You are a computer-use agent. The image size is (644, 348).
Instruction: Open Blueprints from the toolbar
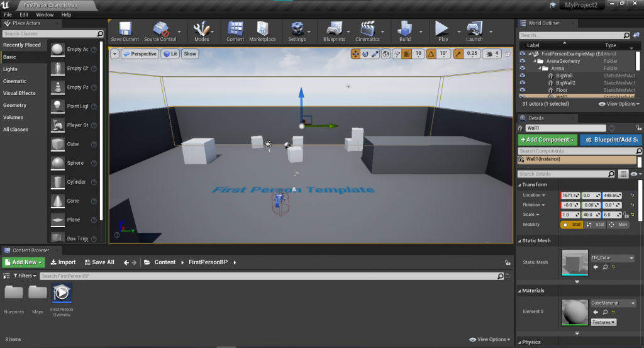[335, 31]
